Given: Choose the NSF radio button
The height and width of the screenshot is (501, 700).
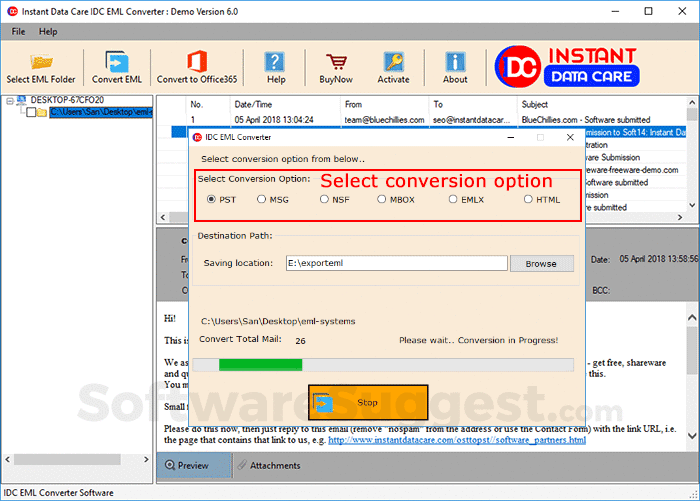Looking at the screenshot, I should (x=324, y=199).
